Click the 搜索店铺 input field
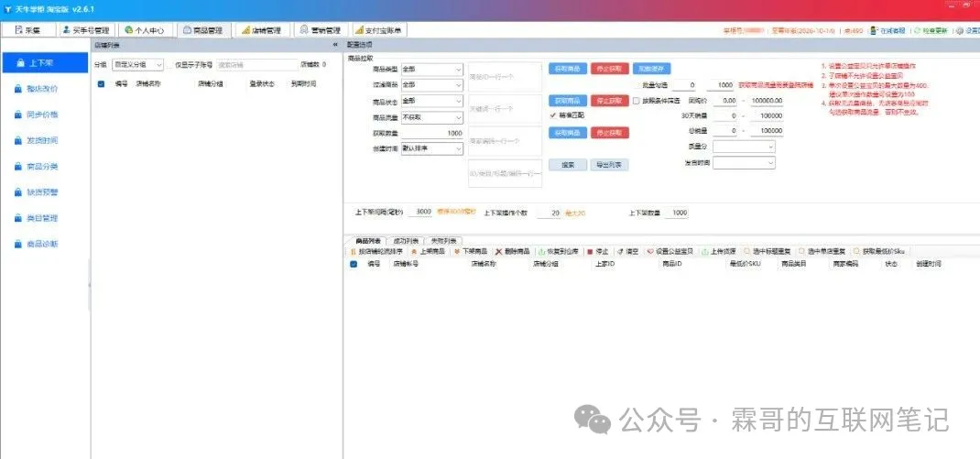The image size is (980, 459). [255, 65]
